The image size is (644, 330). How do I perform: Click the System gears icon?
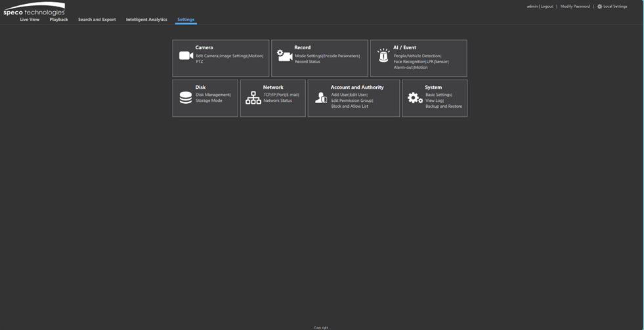pyautogui.click(x=415, y=98)
